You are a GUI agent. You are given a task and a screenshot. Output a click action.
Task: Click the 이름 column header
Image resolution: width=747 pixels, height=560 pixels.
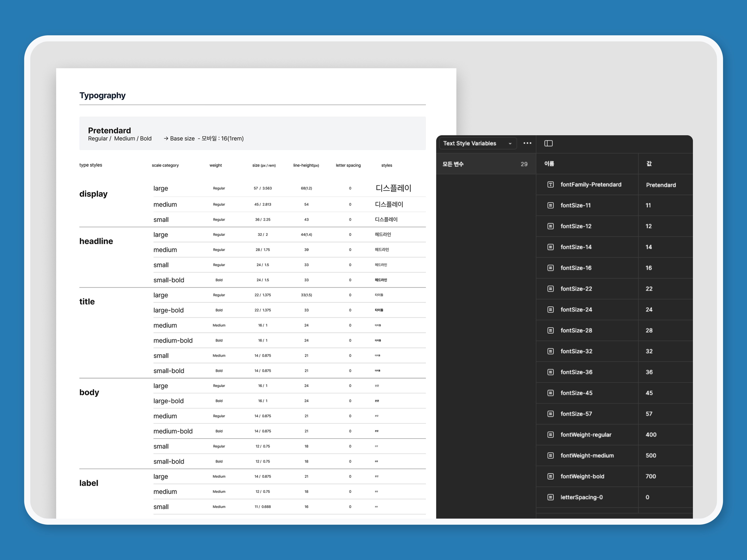[x=549, y=164]
